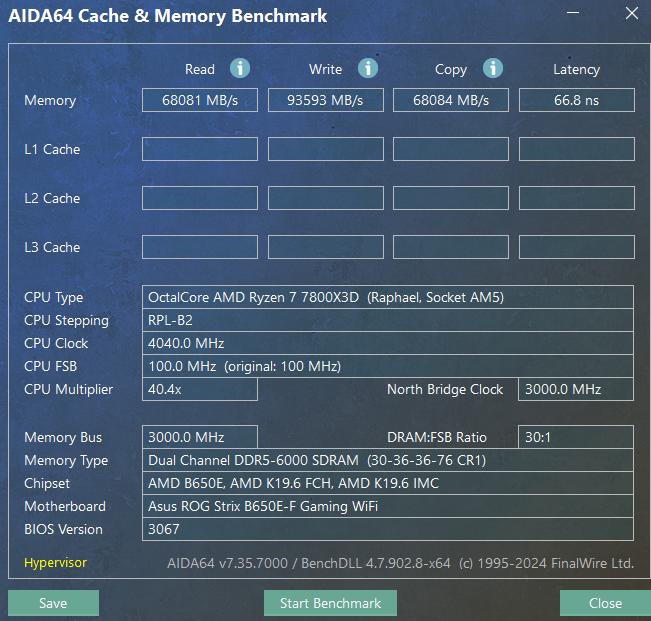Click the DRAM:FSB Ratio value box

[x=575, y=437]
